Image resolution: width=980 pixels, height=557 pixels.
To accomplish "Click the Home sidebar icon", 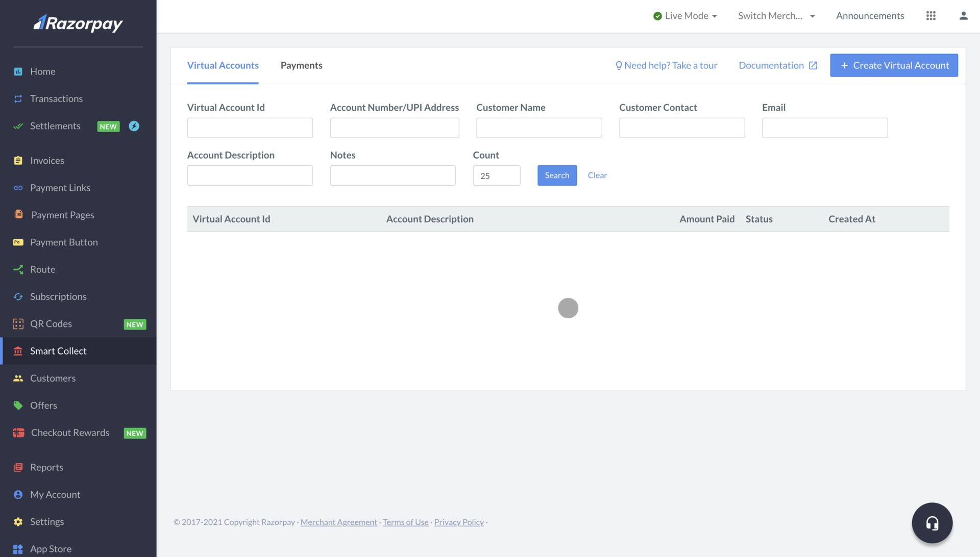I will tap(18, 71).
